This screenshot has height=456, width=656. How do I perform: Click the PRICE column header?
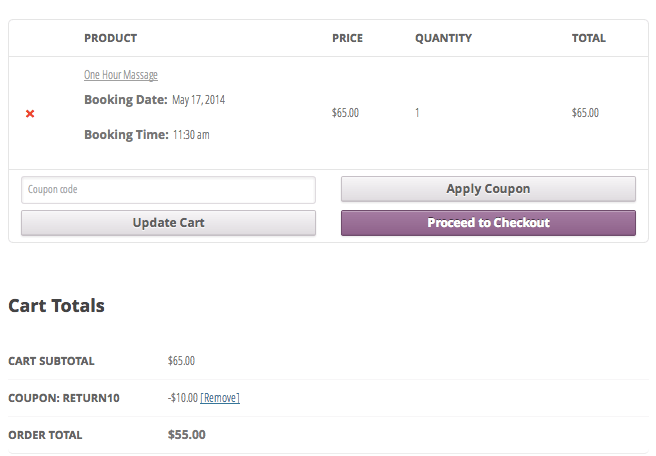click(x=347, y=39)
